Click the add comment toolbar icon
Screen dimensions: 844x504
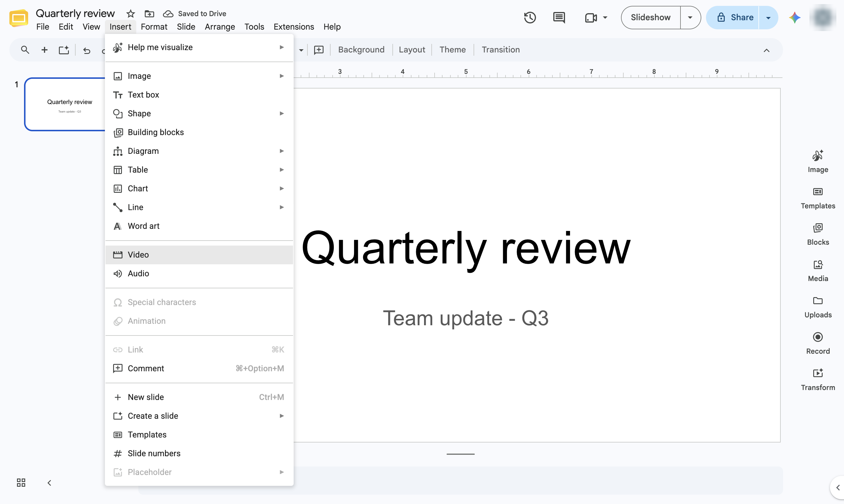pyautogui.click(x=319, y=50)
